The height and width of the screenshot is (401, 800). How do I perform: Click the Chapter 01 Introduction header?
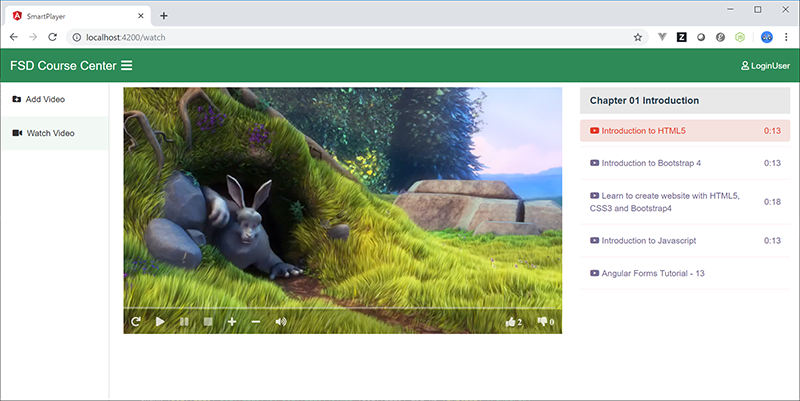click(x=685, y=101)
